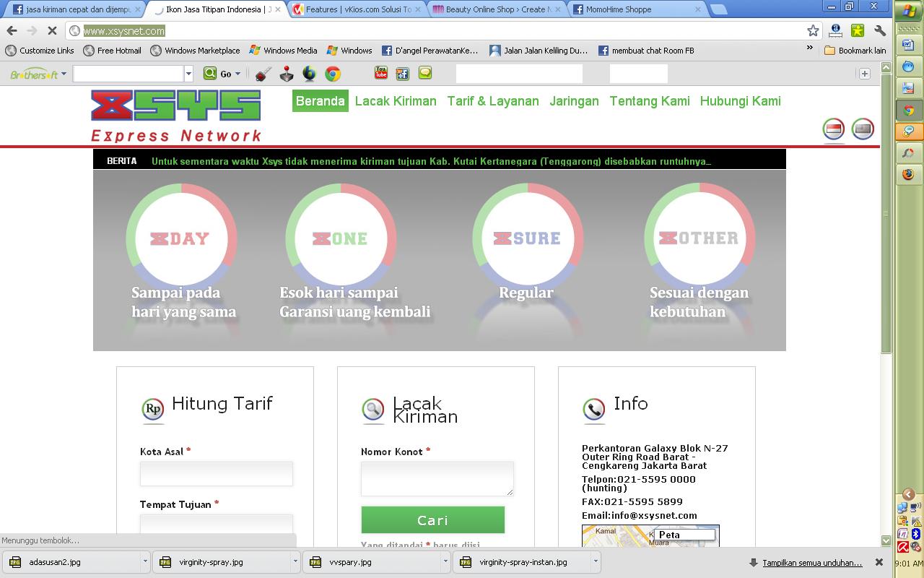Switch site language with the English flag
The height and width of the screenshot is (578, 924).
pos(863,129)
